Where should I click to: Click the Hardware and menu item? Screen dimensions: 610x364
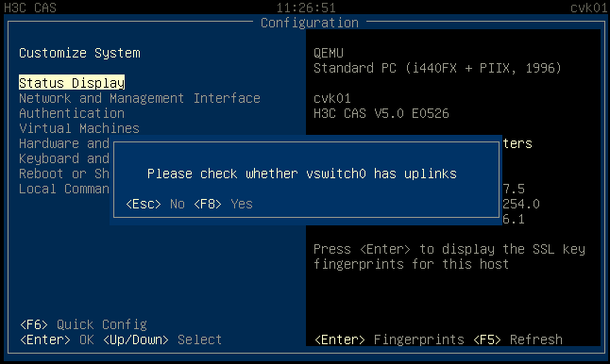tap(64, 143)
